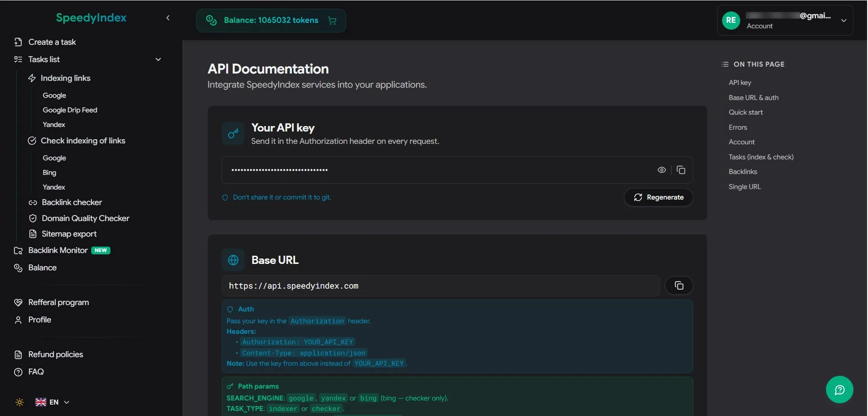Jump to Backlinks section
Screen dimensions: 868x416
tap(743, 172)
